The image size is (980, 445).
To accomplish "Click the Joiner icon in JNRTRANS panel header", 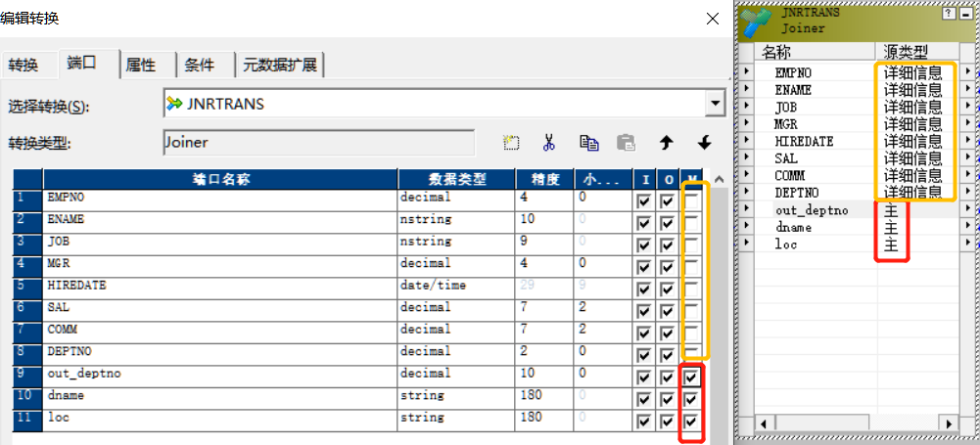I will pos(757,22).
